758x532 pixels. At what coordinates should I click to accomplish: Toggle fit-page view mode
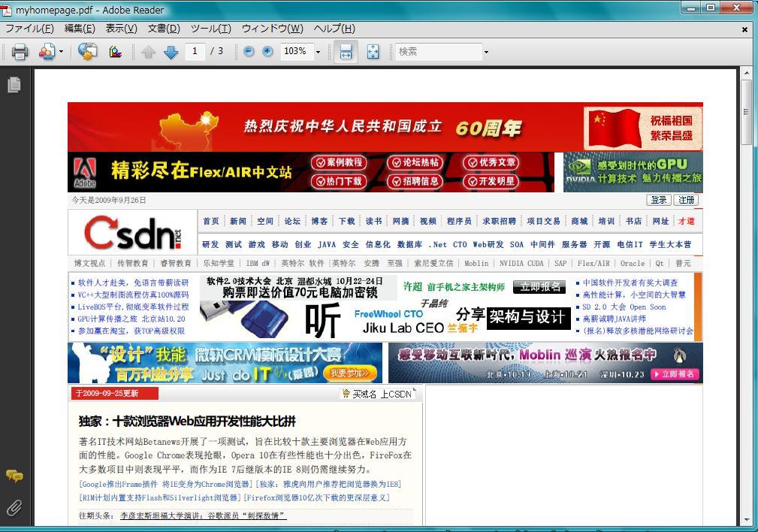[372, 52]
